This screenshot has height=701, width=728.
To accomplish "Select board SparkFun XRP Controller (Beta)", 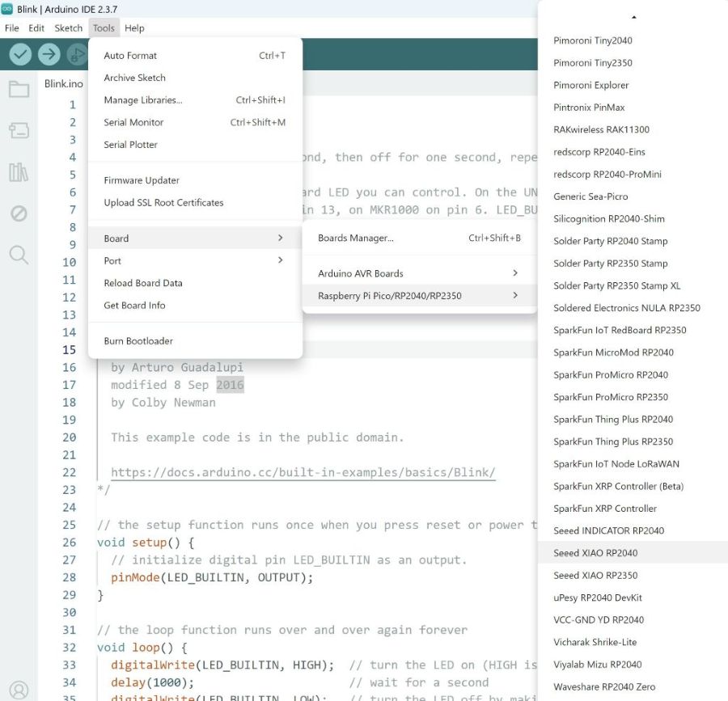I will (x=633, y=486).
